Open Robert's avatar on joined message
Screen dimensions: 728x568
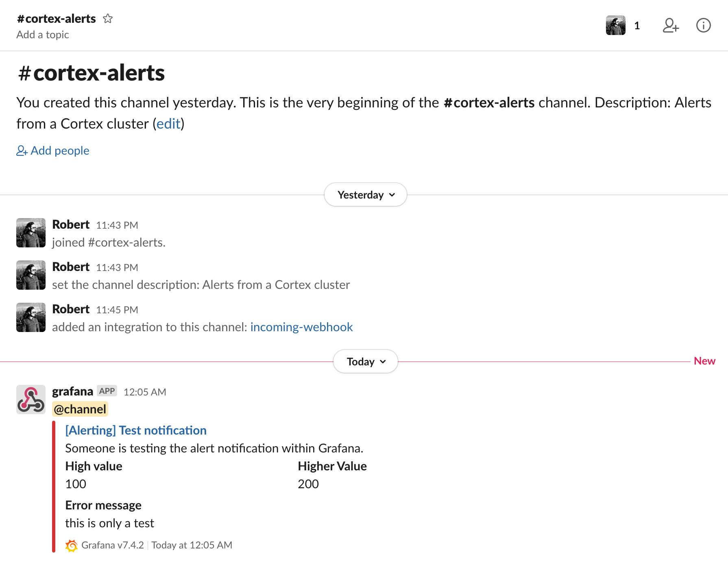[31, 233]
